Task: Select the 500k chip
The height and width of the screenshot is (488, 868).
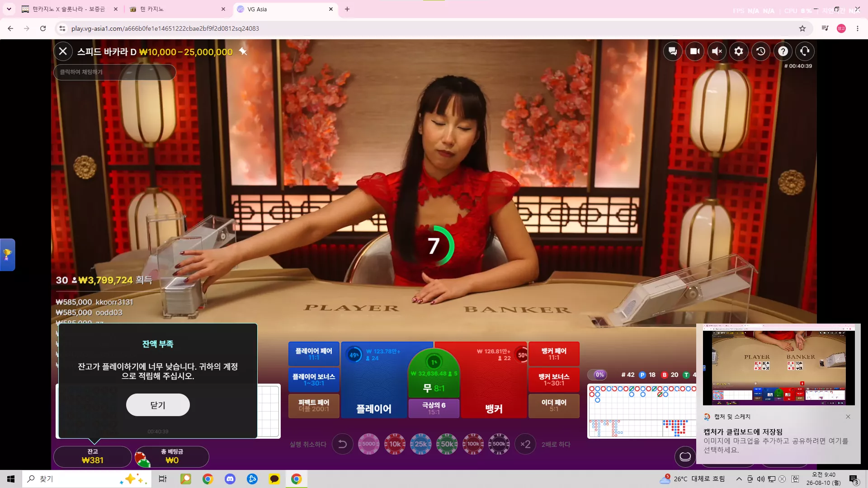Action: pyautogui.click(x=499, y=444)
